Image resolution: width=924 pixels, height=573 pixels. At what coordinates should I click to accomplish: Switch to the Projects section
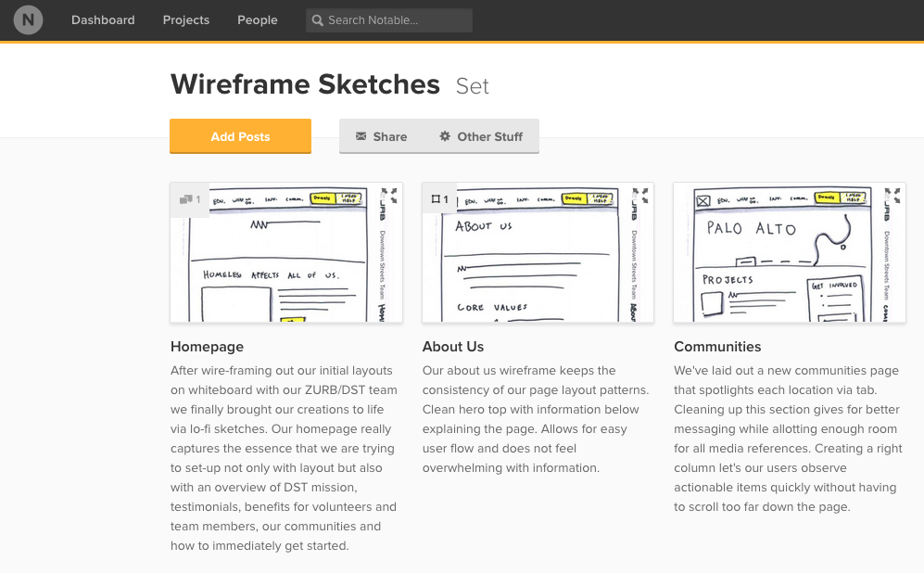[185, 19]
